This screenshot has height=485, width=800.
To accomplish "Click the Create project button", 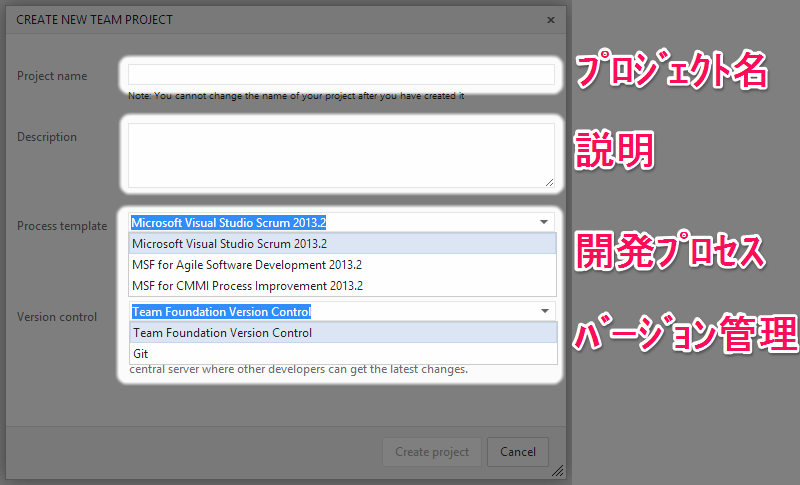I will coord(432,452).
